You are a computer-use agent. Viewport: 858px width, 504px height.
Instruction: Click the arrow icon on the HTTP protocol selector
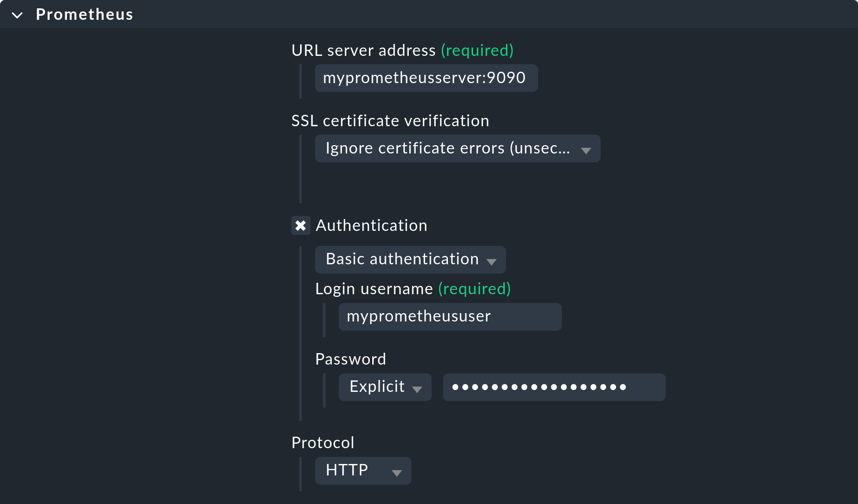click(x=397, y=472)
